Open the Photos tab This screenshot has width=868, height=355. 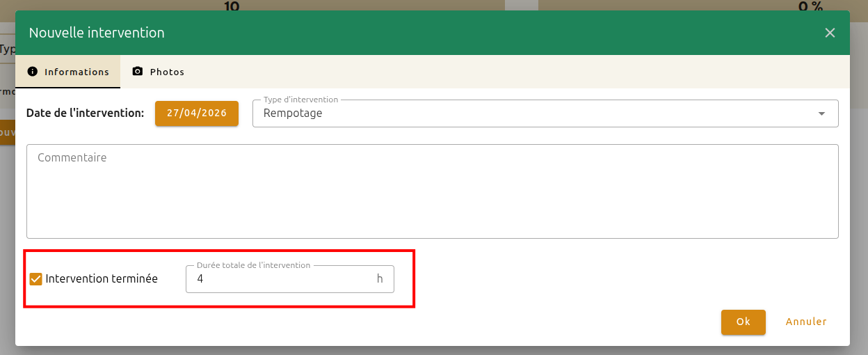tap(159, 72)
